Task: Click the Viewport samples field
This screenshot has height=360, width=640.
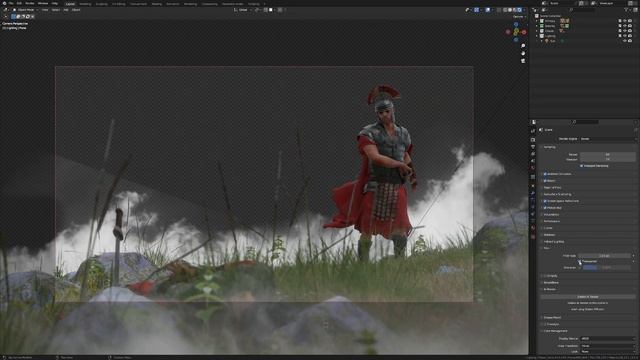Action: coord(607,159)
